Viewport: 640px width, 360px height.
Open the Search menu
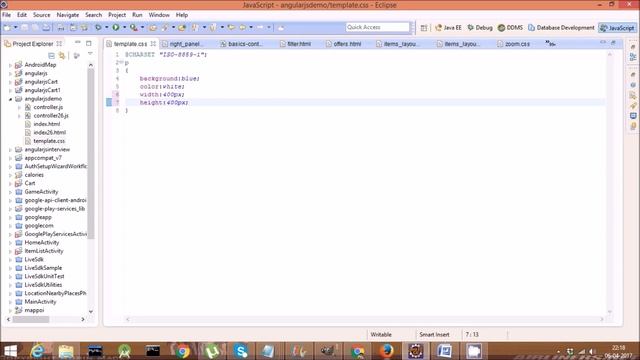click(x=93, y=15)
